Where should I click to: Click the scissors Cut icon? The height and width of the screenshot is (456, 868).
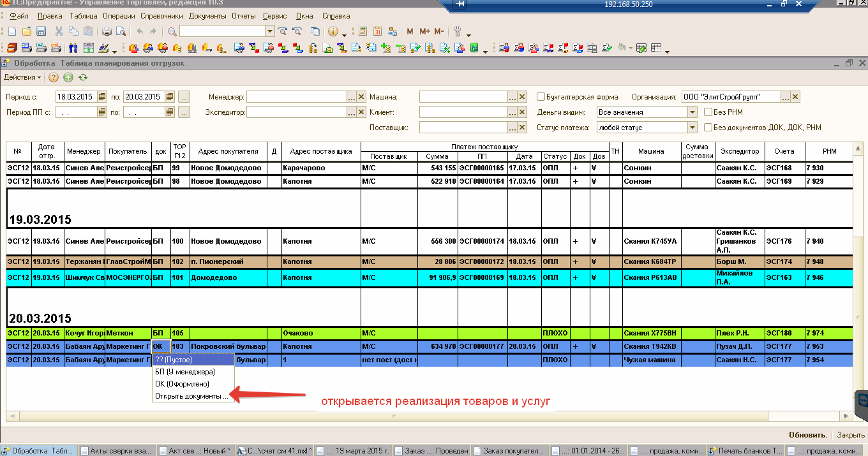click(59, 31)
